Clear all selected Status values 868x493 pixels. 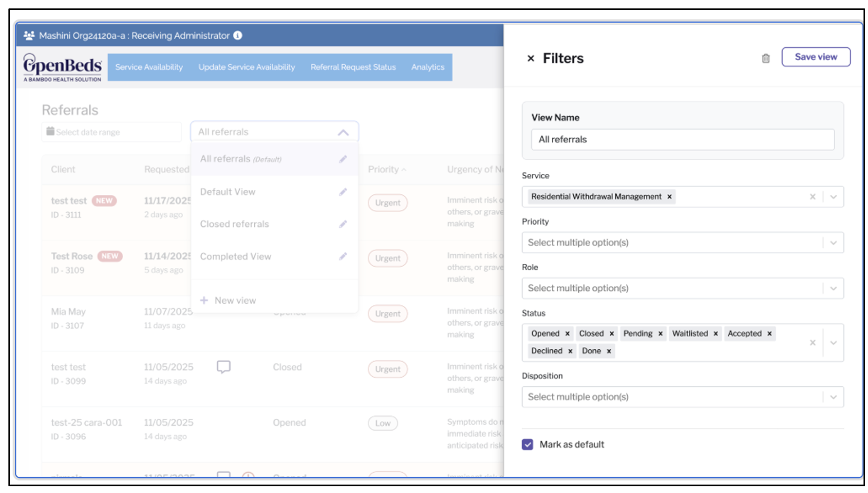812,343
